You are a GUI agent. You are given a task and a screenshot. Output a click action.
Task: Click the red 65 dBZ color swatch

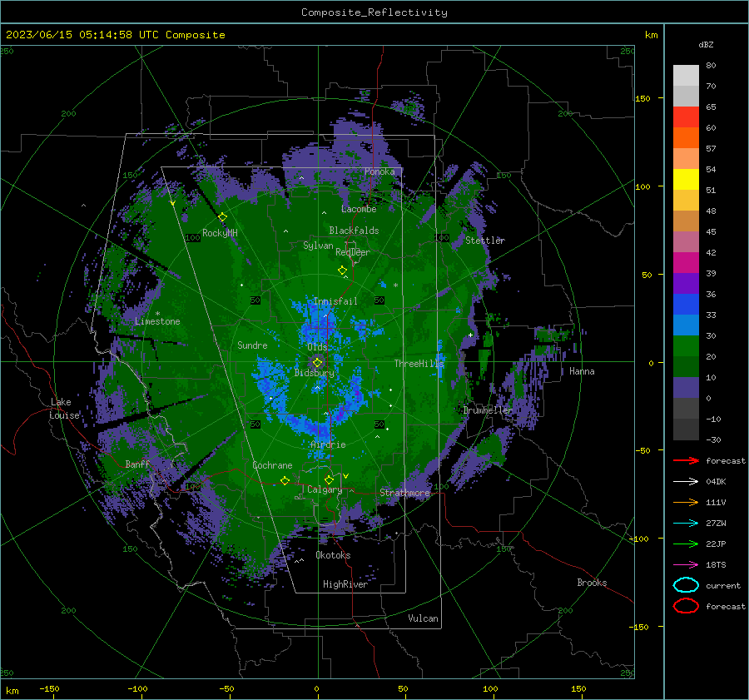coord(686,117)
